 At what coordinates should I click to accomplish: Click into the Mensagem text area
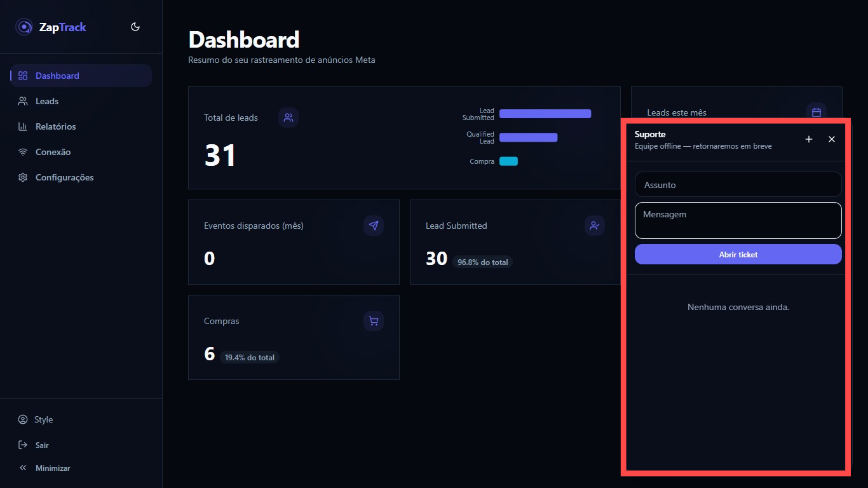[738, 220]
